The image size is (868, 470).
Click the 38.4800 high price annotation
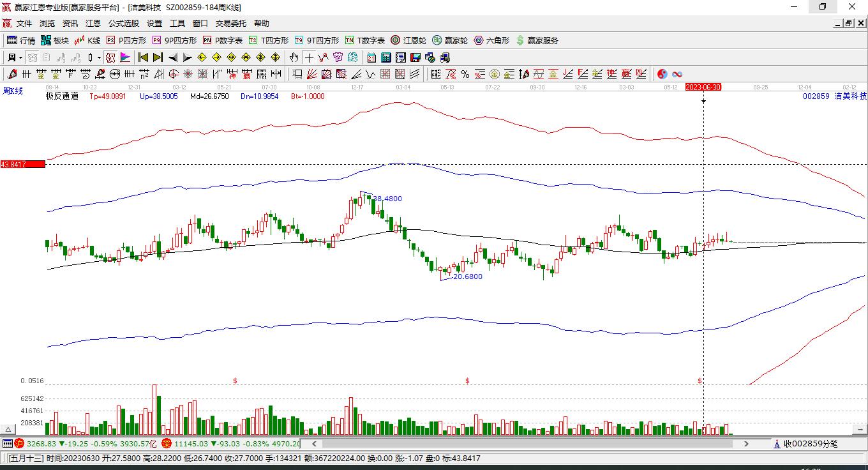[387, 199]
